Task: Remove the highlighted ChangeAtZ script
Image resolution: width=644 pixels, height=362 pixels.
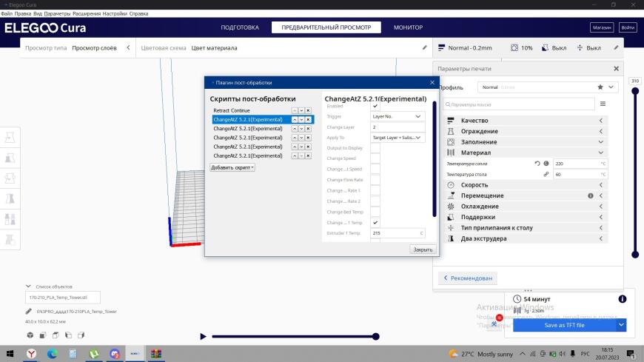Action: (x=309, y=120)
